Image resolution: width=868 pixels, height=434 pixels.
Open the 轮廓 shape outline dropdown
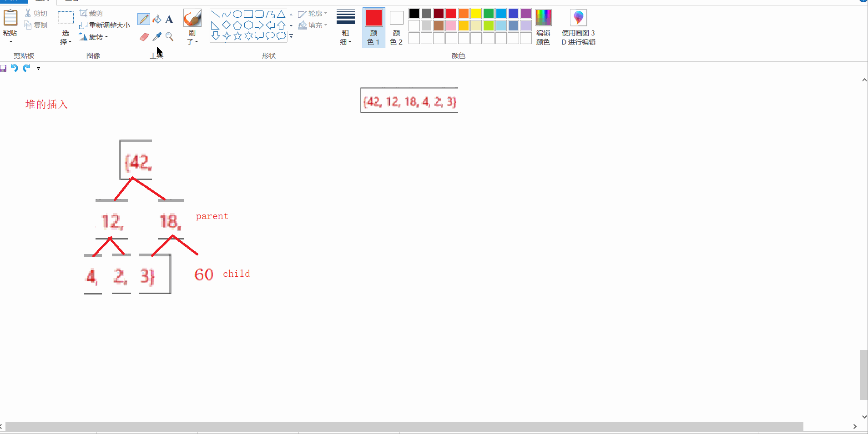(313, 14)
